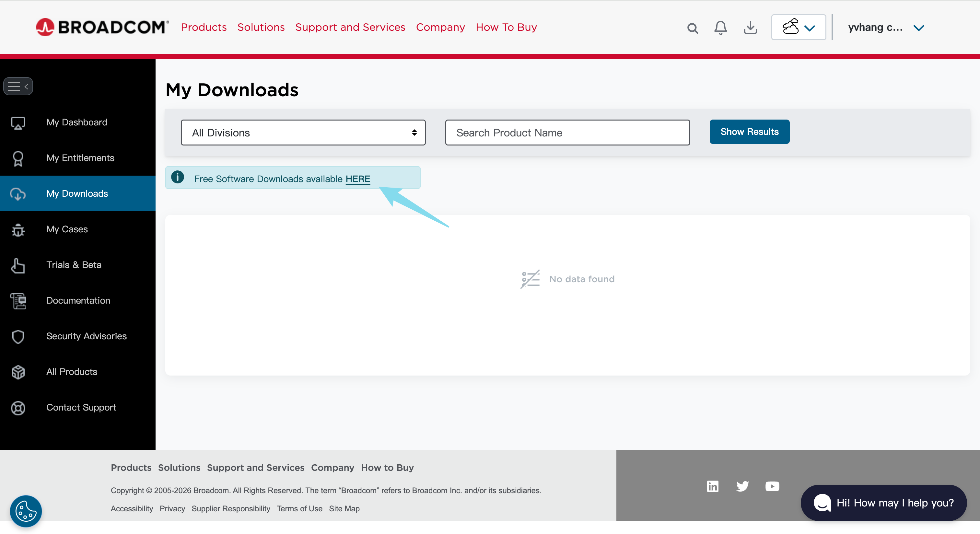Image resolution: width=980 pixels, height=534 pixels.
Task: Open notifications bell icon
Action: [720, 28]
